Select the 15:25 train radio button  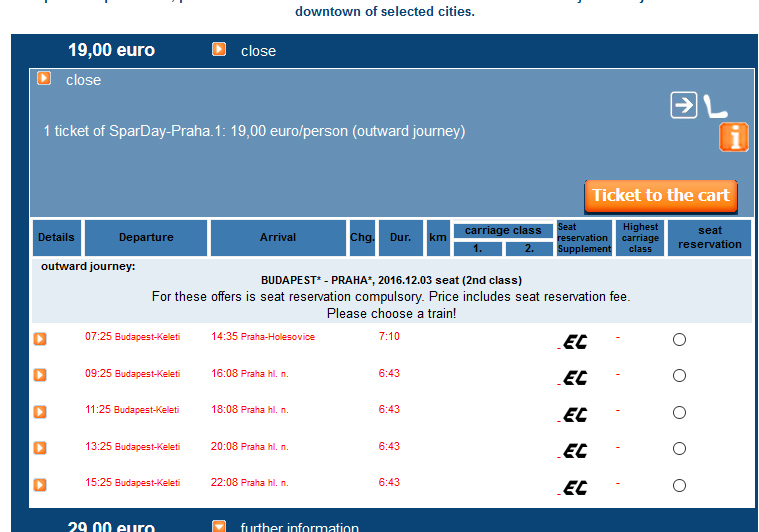pyautogui.click(x=679, y=486)
